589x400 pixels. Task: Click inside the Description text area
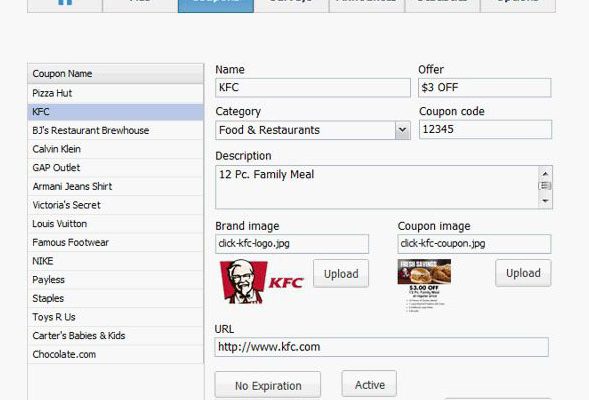click(377, 187)
